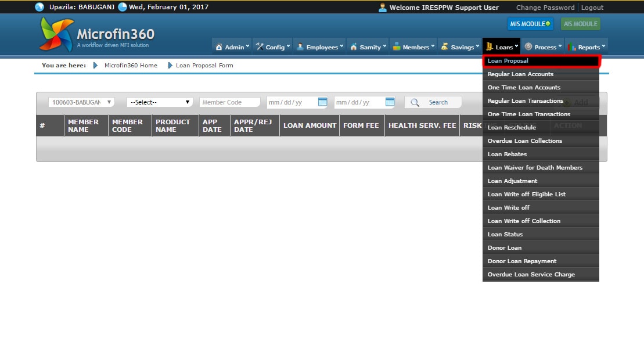The image size is (644, 356).
Task: Click the pie clock icon beside the date
Action: pos(123,8)
